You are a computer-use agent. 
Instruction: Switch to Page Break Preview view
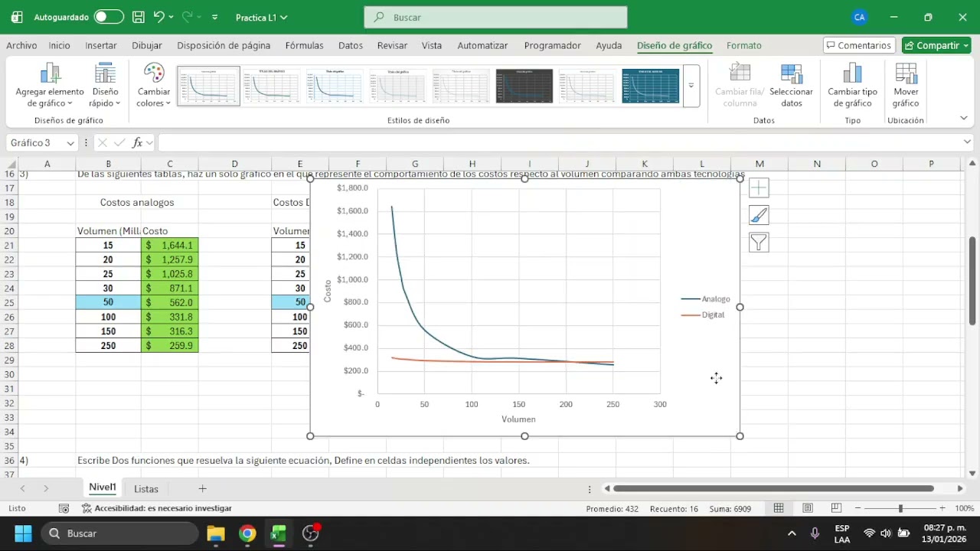(x=836, y=508)
